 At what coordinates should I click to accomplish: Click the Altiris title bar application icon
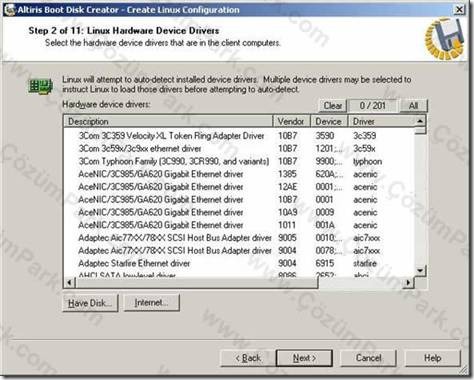(x=10, y=10)
